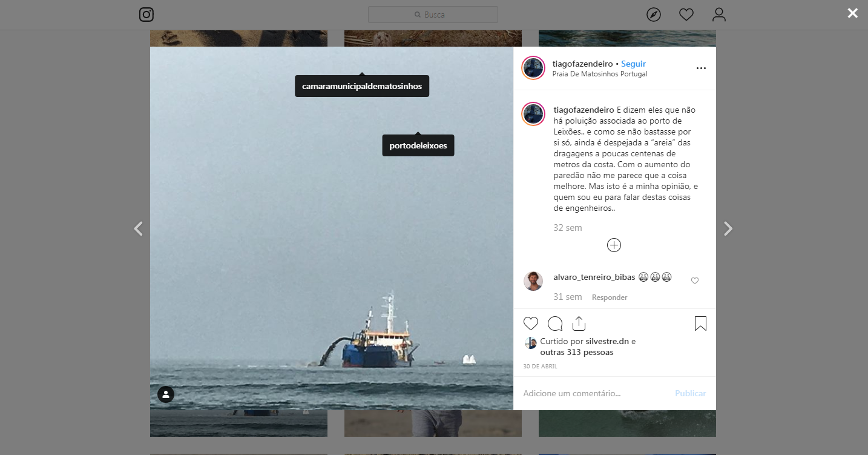This screenshot has height=455, width=868.
Task: Click the Busca search field
Action: tap(433, 15)
